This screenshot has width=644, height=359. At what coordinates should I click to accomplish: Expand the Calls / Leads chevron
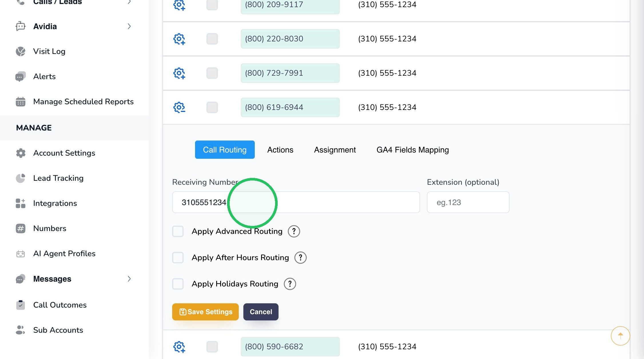click(129, 2)
